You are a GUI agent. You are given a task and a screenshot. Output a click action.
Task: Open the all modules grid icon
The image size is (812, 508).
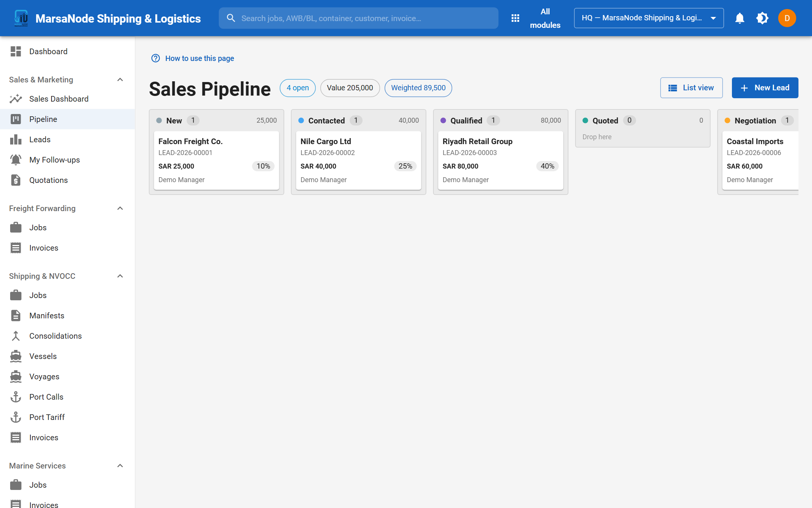click(x=515, y=18)
